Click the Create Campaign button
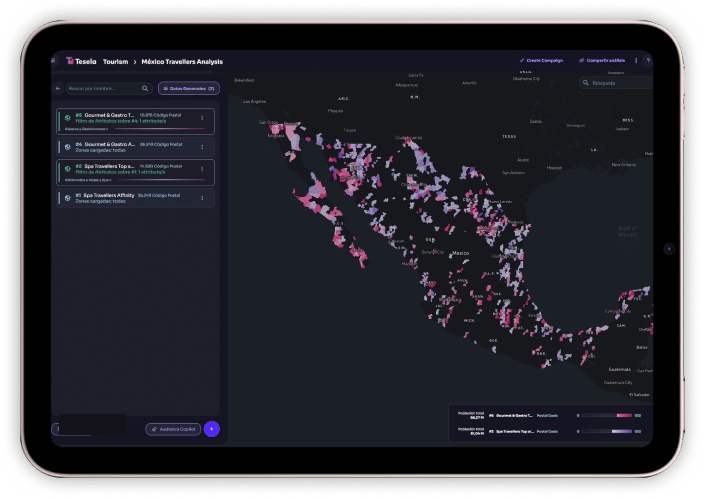Screen dimensions: 704x499 tap(541, 61)
